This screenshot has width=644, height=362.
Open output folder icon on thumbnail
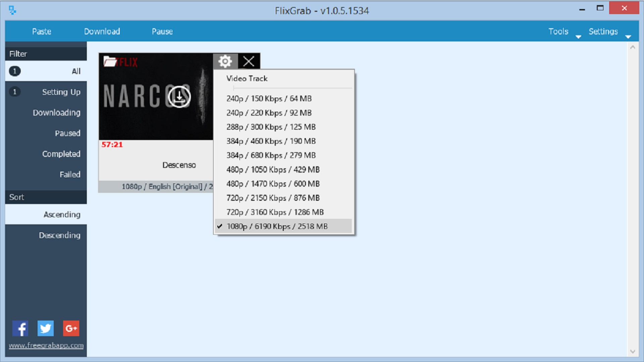pyautogui.click(x=110, y=62)
